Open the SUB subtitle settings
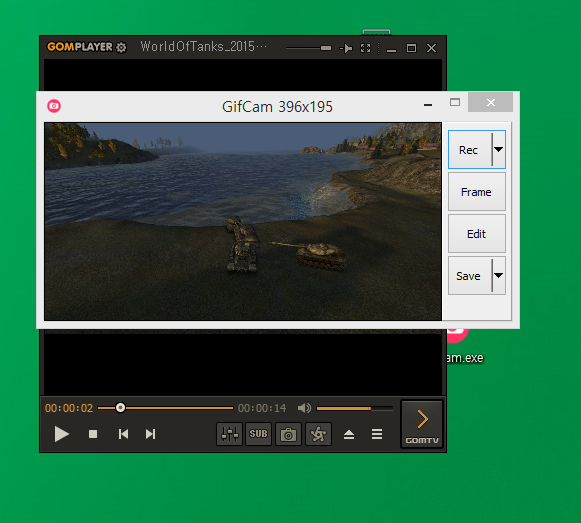The width and height of the screenshot is (581, 523). pyautogui.click(x=258, y=434)
